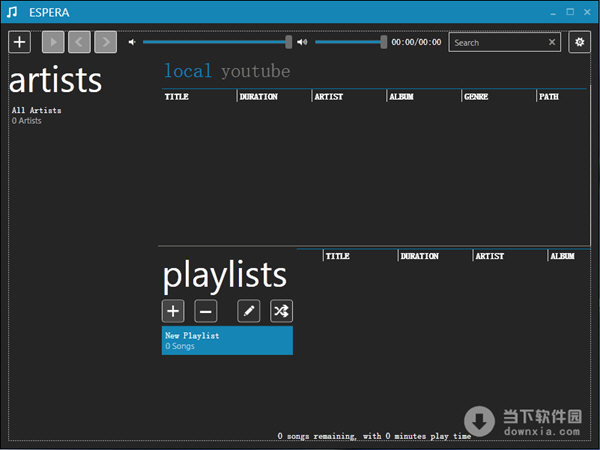600x450 pixels.
Task: Select the local tab
Action: [188, 71]
